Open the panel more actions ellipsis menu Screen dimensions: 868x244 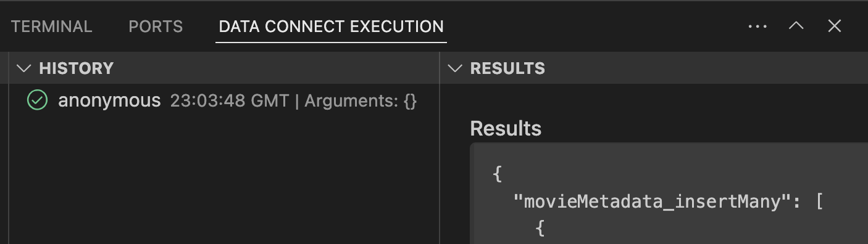tap(757, 26)
